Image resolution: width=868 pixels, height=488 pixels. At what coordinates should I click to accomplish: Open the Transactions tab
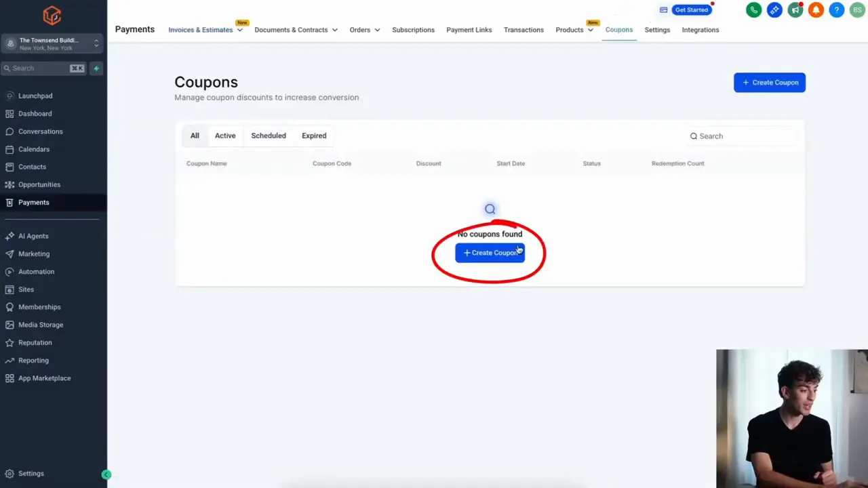(524, 30)
